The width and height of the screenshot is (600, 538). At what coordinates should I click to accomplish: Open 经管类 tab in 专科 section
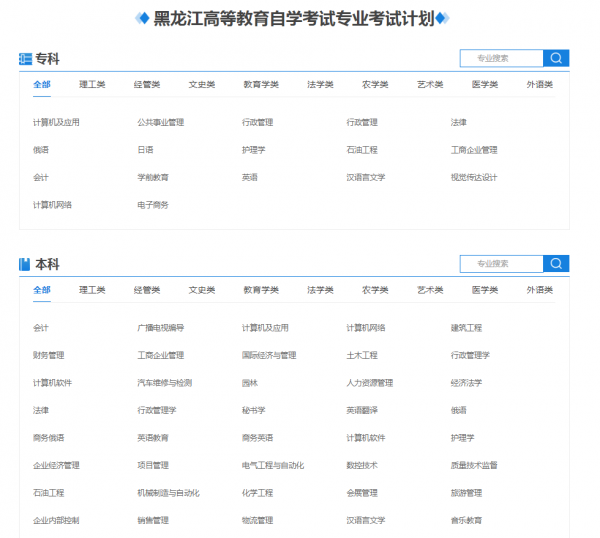[147, 85]
